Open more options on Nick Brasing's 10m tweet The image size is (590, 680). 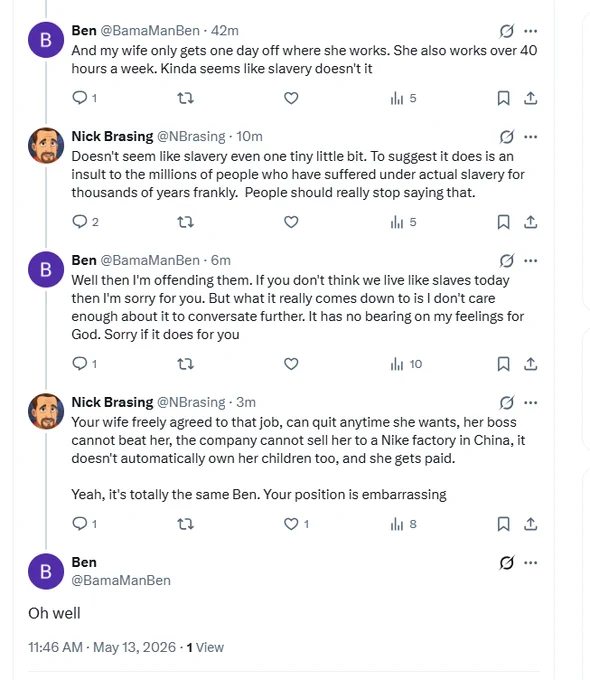tap(531, 137)
